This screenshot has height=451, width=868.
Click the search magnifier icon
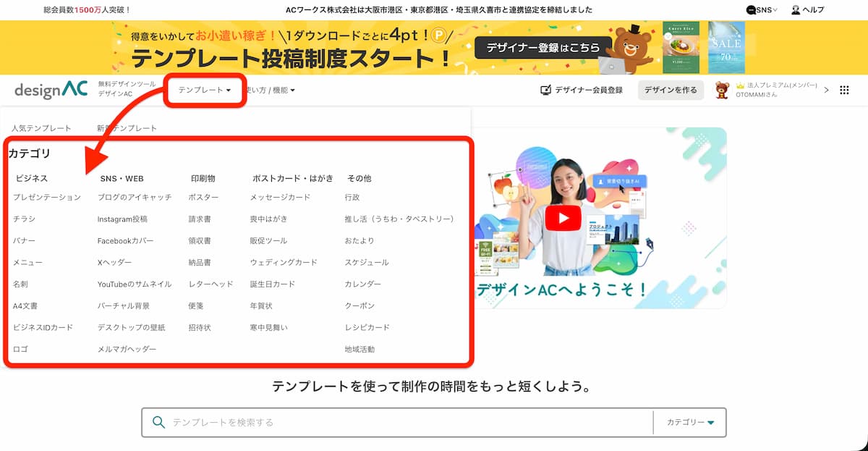coord(158,422)
